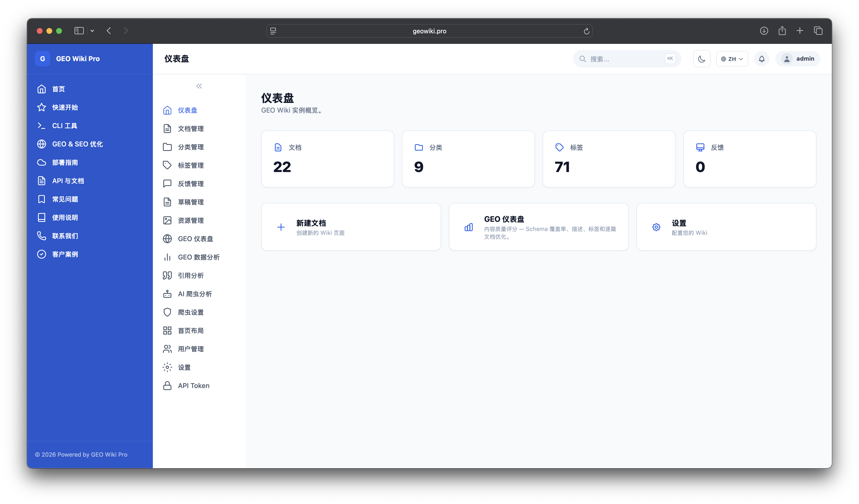Toggle dark mode with the moon icon
Screen dimensions: 859x504
click(701, 59)
